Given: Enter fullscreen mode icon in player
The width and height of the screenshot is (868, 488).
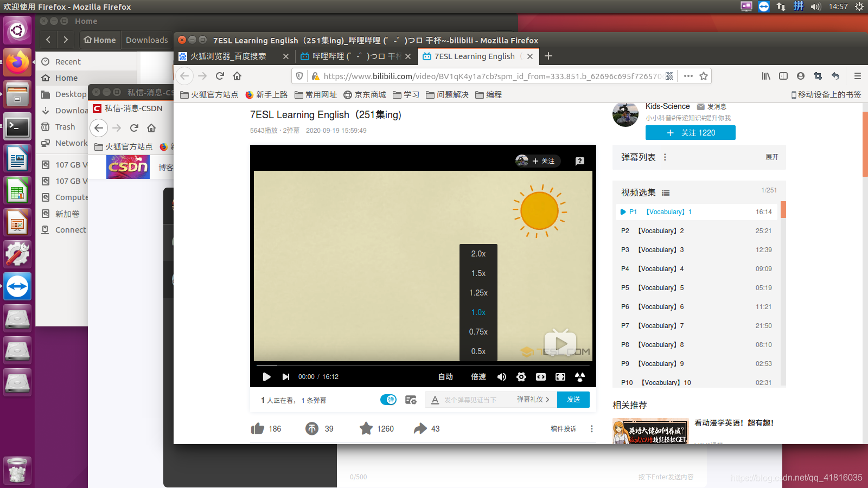Looking at the screenshot, I should (580, 377).
